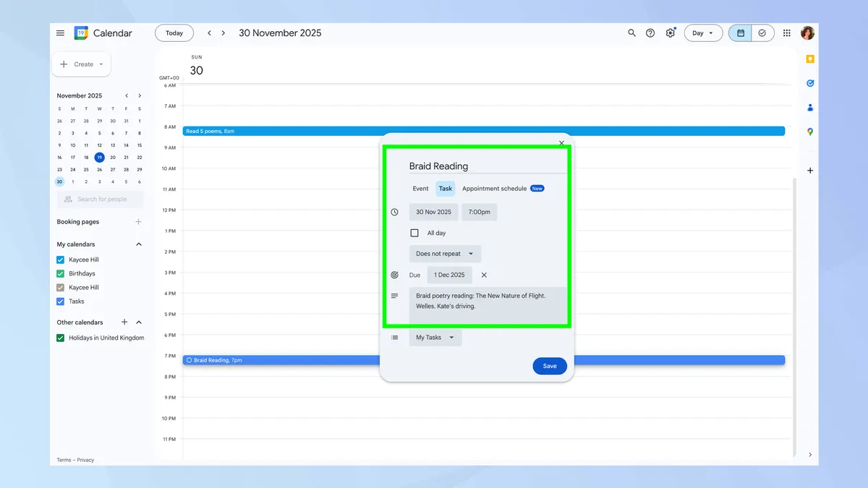Open the Does not repeat dropdown
This screenshot has height=488, width=868.
[x=445, y=253]
